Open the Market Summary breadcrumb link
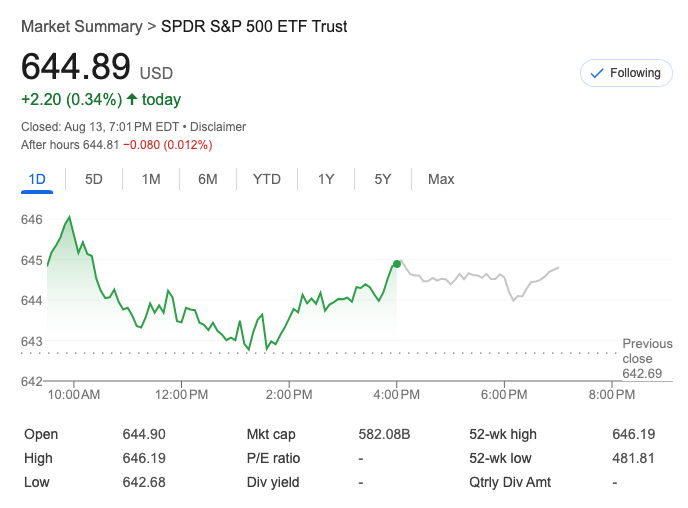688x508 pixels. coord(80,27)
